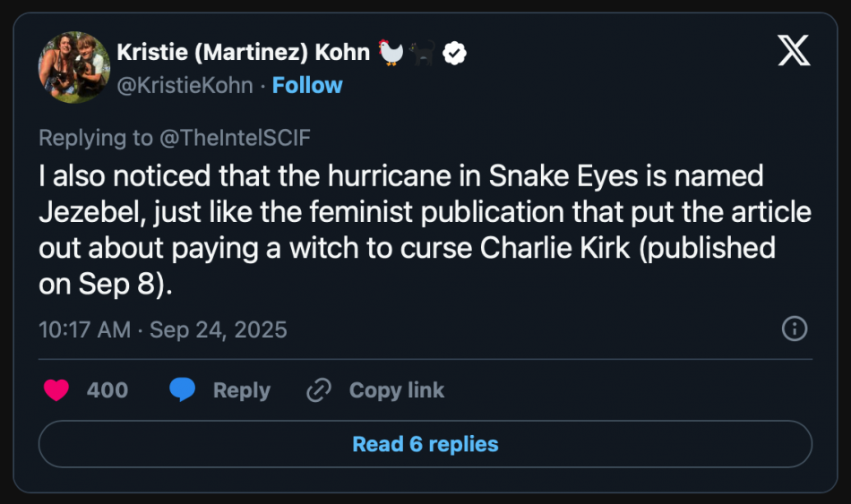Open the Sep 24, 2025 date
The height and width of the screenshot is (504, 851).
point(219,329)
